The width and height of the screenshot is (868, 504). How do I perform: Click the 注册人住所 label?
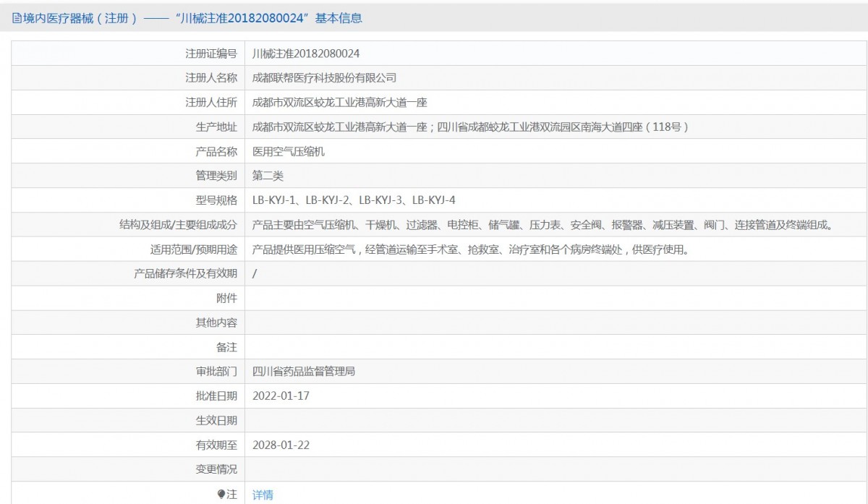(x=211, y=103)
